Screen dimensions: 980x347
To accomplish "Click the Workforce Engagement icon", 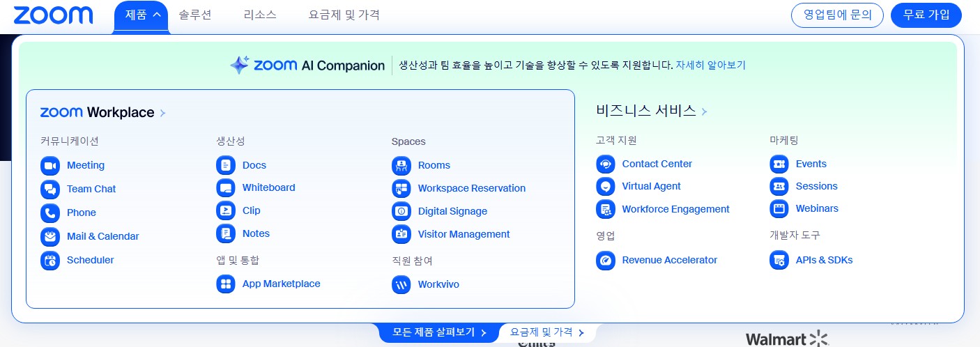I will pyautogui.click(x=606, y=210).
